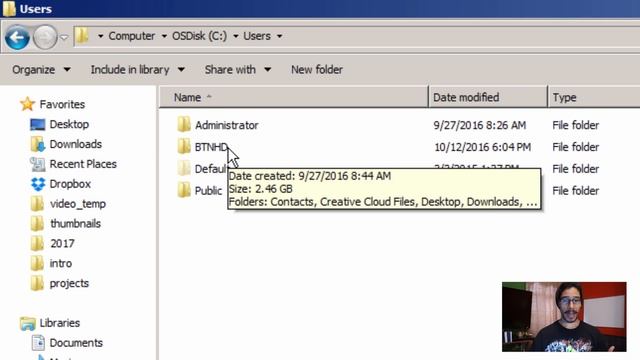640x360 pixels.
Task: Expand arrow after Computer breadcrumb
Action: pyautogui.click(x=164, y=36)
